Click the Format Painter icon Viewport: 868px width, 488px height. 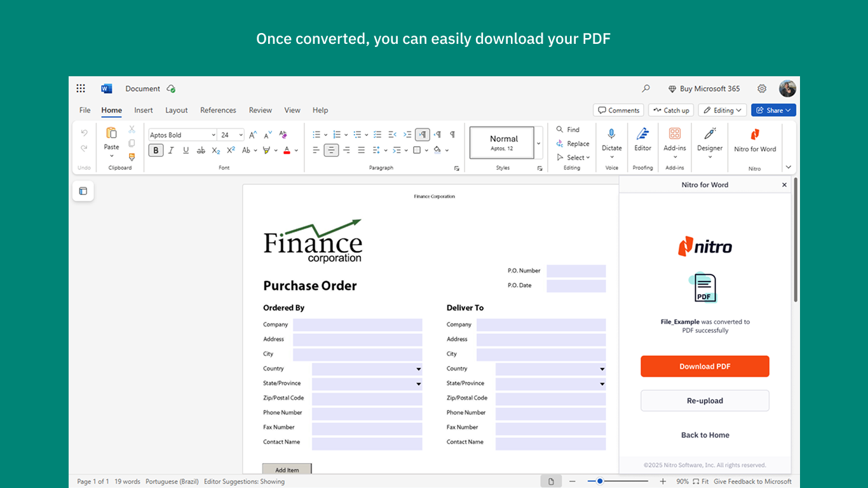pos(132,157)
